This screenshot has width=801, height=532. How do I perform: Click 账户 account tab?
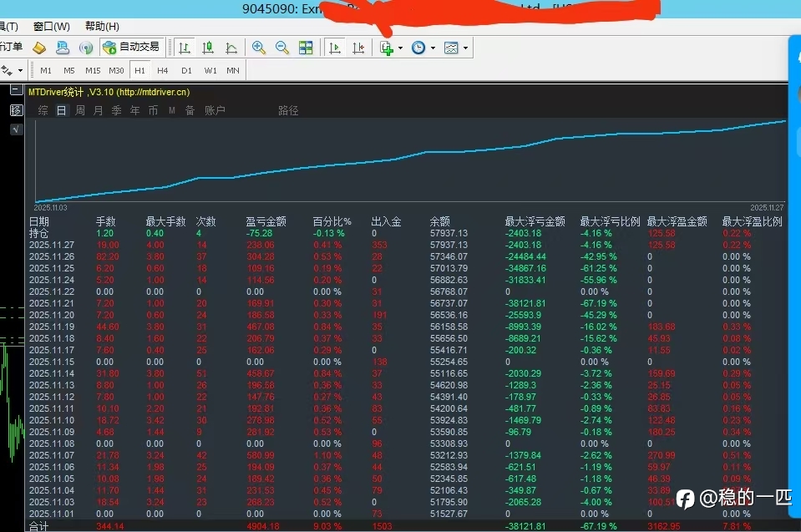click(215, 110)
